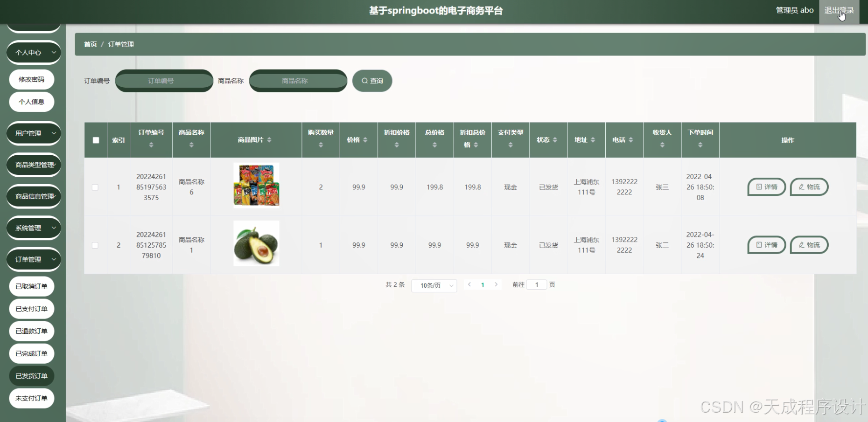The height and width of the screenshot is (422, 868).
Task: Select 已取消订单 in the sidebar
Action: [x=31, y=286]
